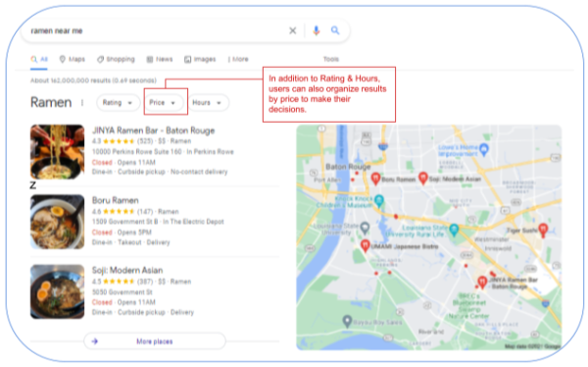Click the blue magnifying glass search icon
This screenshot has height=367, width=588.
pos(335,30)
